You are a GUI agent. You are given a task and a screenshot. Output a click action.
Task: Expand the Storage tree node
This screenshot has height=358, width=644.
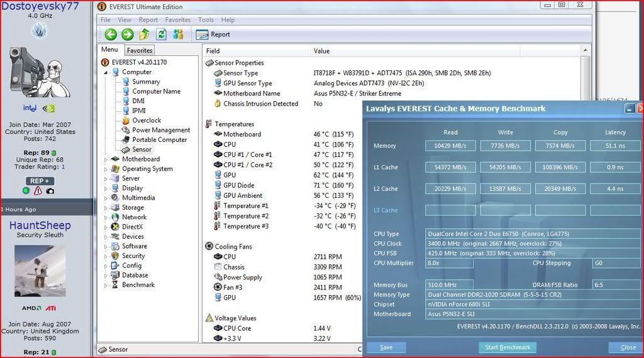tap(106, 208)
